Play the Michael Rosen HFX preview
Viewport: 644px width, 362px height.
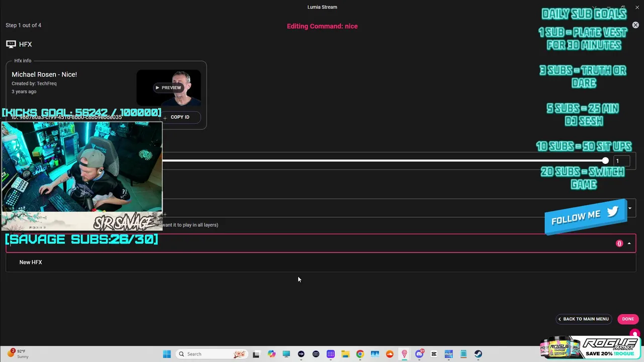click(x=168, y=87)
